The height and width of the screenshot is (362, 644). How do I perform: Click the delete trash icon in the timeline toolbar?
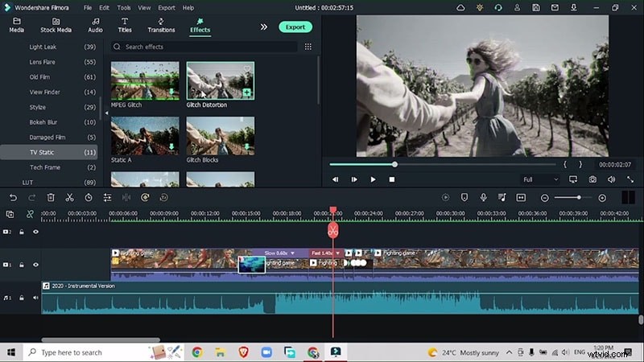pyautogui.click(x=51, y=197)
